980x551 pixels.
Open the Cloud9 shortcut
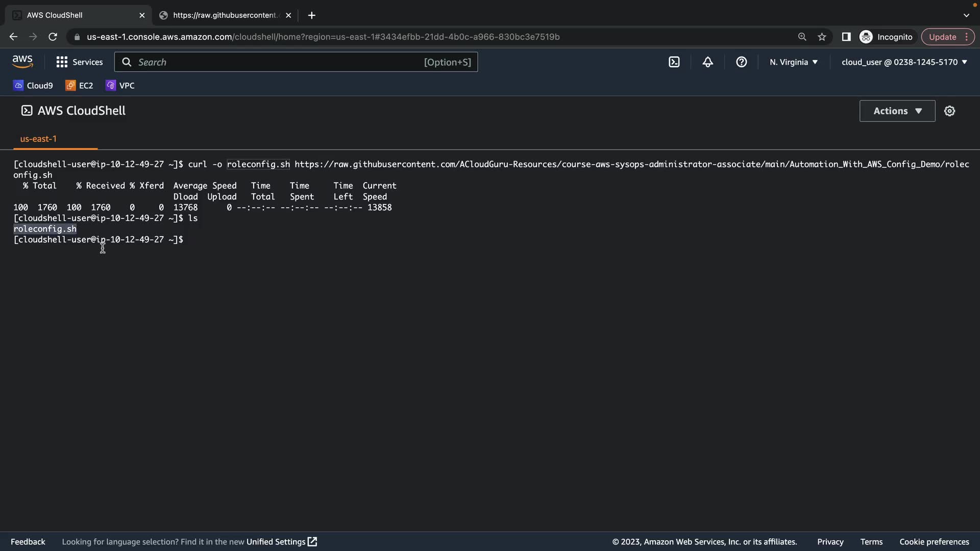[33, 86]
